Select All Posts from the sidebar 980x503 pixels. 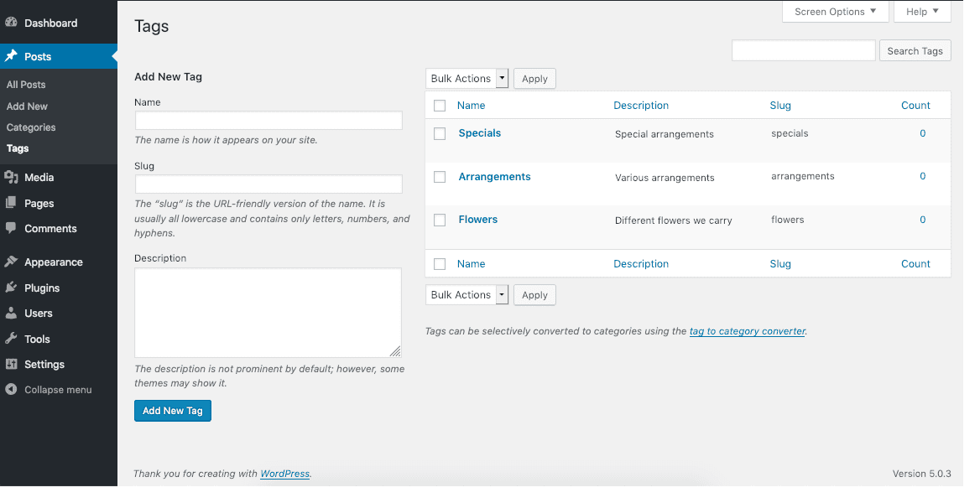[26, 85]
